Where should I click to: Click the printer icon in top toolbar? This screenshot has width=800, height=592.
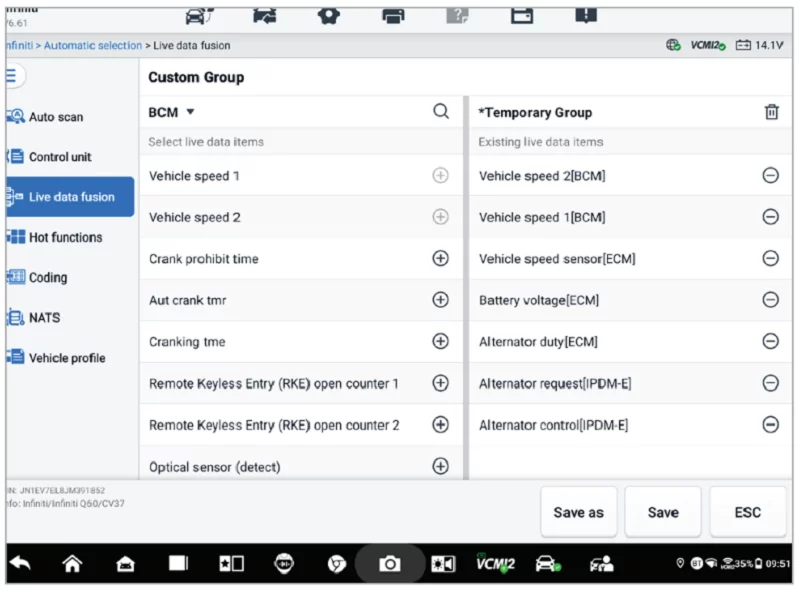pyautogui.click(x=394, y=15)
